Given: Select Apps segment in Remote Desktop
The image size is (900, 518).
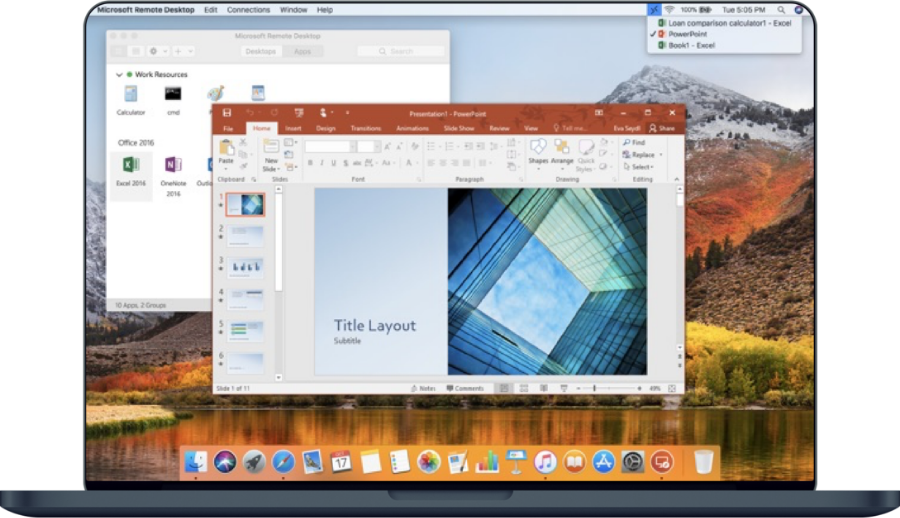Looking at the screenshot, I should 302,51.
